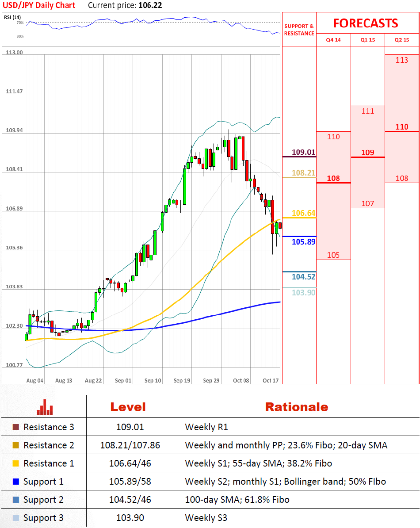Viewport: 420px width, 528px height.
Task: Click the Resistance 1 row label
Action: [x=49, y=464]
